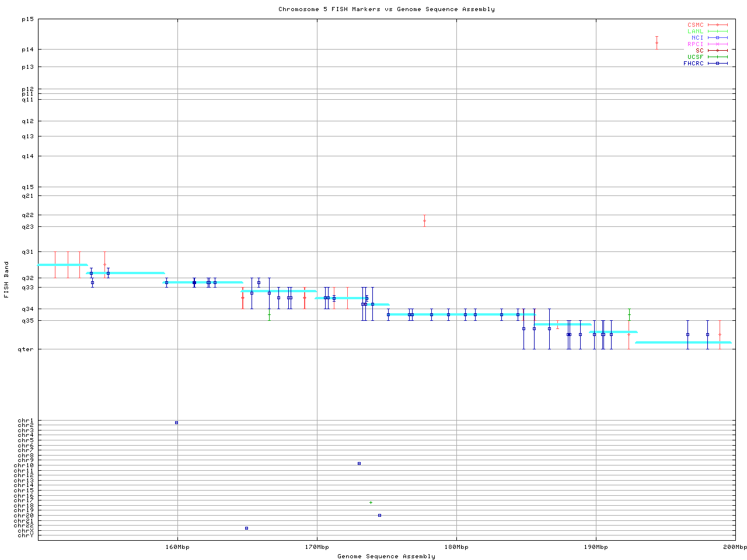Click the blue square on the chr1 row

point(176,422)
